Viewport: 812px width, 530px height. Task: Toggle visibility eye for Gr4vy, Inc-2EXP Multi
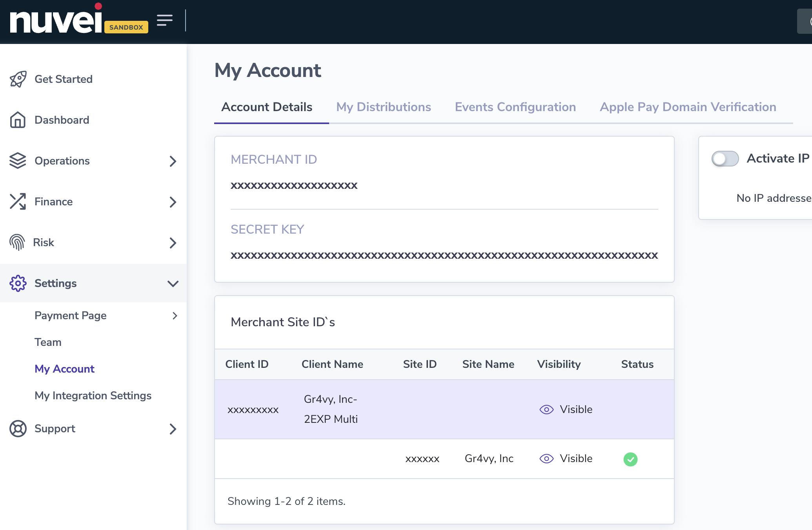tap(546, 409)
